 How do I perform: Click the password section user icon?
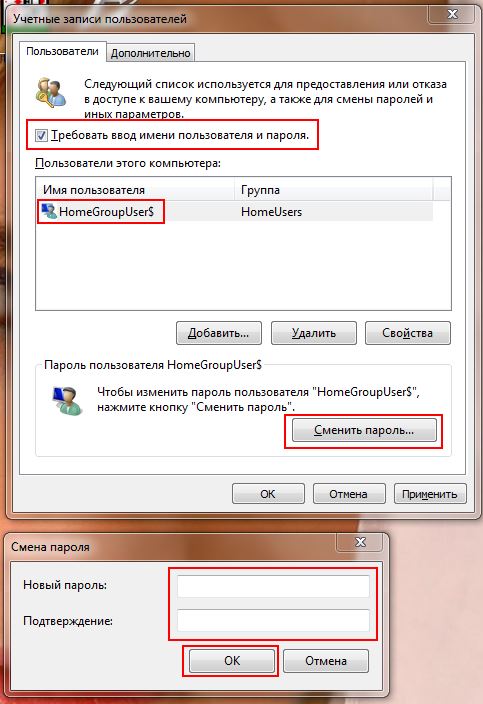[x=68, y=400]
